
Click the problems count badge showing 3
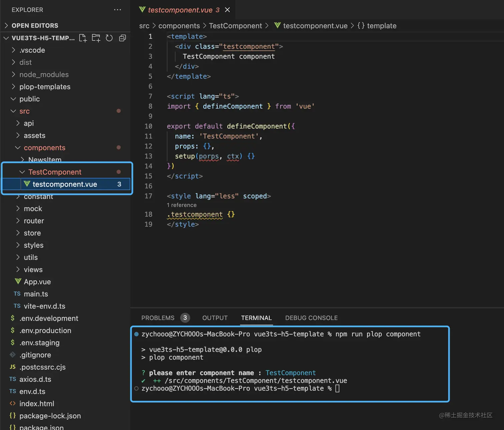point(185,318)
